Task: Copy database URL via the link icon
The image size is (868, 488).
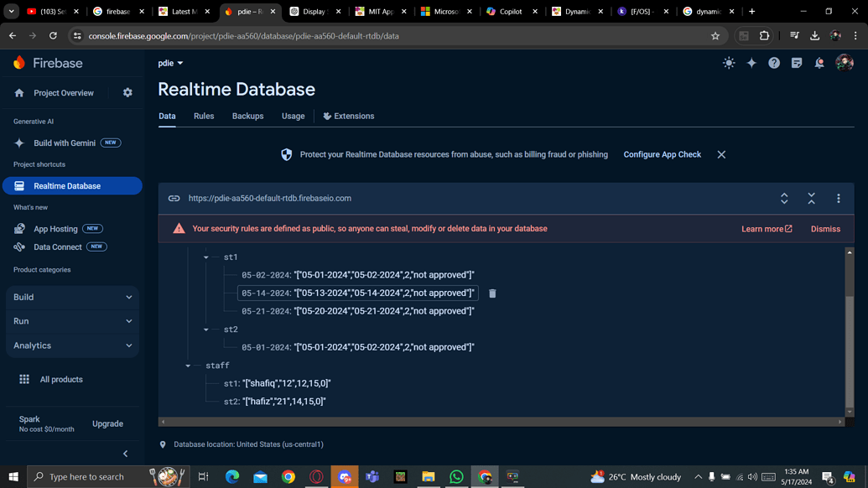Action: click(174, 198)
